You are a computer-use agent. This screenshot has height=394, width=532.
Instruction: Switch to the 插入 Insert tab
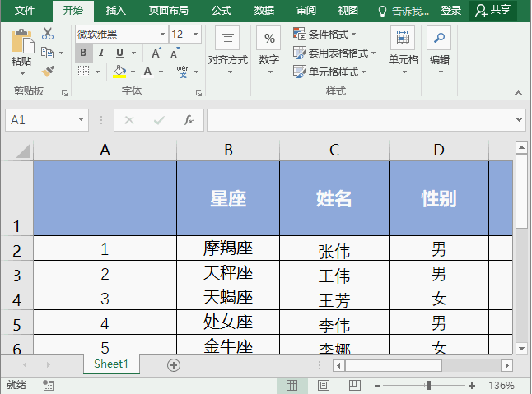pos(115,11)
